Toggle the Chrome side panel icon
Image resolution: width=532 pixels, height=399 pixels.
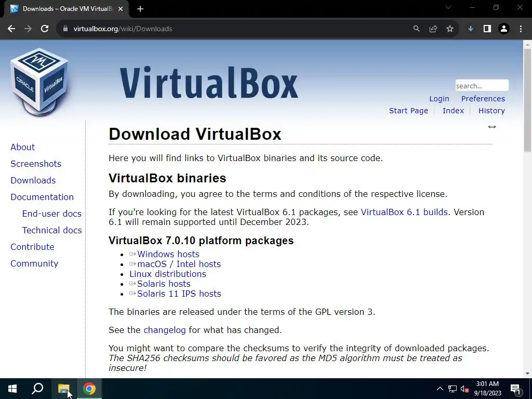(x=487, y=29)
